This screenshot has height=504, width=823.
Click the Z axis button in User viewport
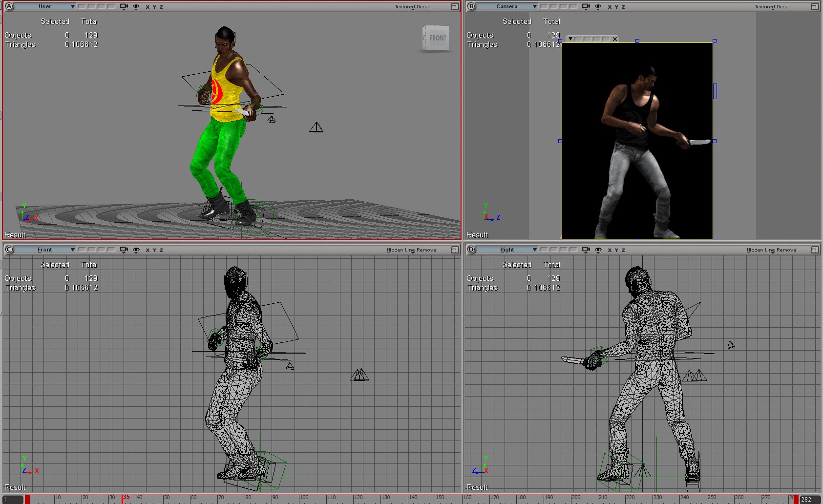(161, 7)
